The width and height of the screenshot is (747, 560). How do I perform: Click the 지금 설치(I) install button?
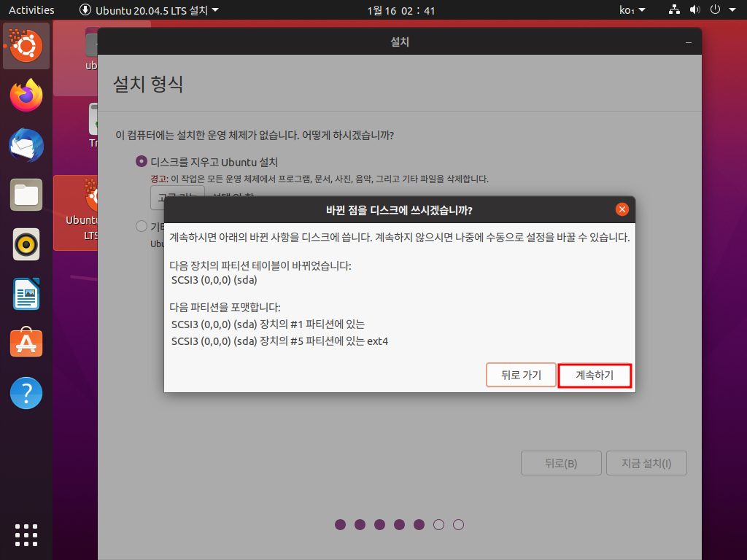tap(646, 463)
